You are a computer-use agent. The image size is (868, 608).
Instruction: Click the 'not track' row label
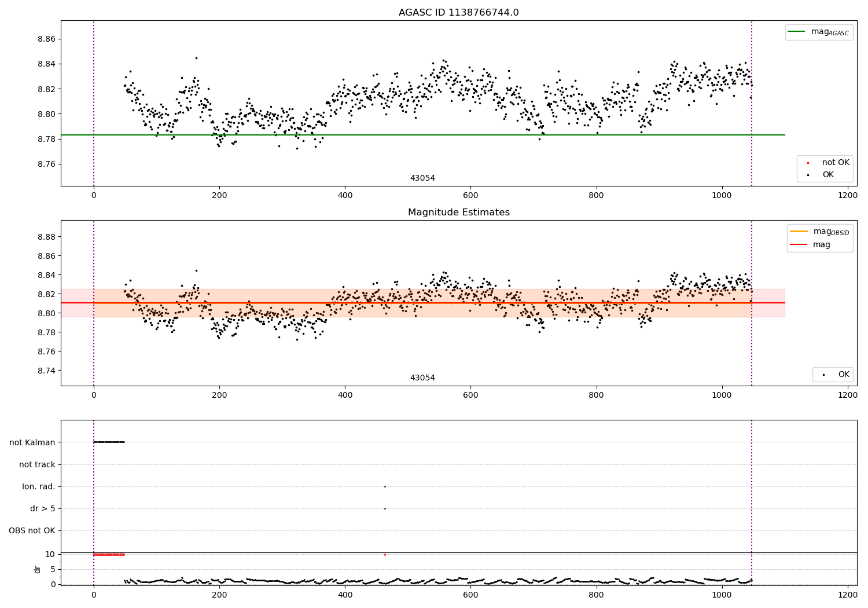click(x=37, y=464)
